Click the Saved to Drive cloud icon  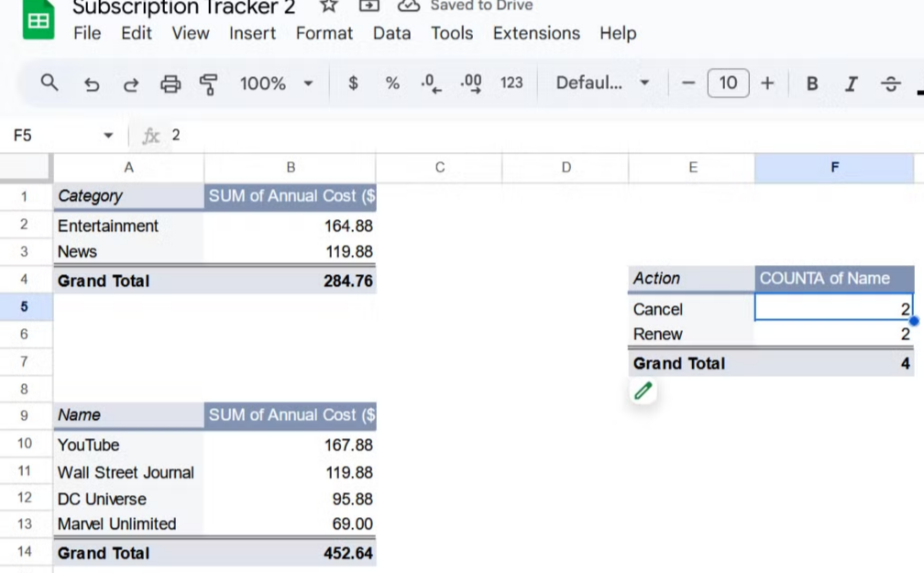409,6
